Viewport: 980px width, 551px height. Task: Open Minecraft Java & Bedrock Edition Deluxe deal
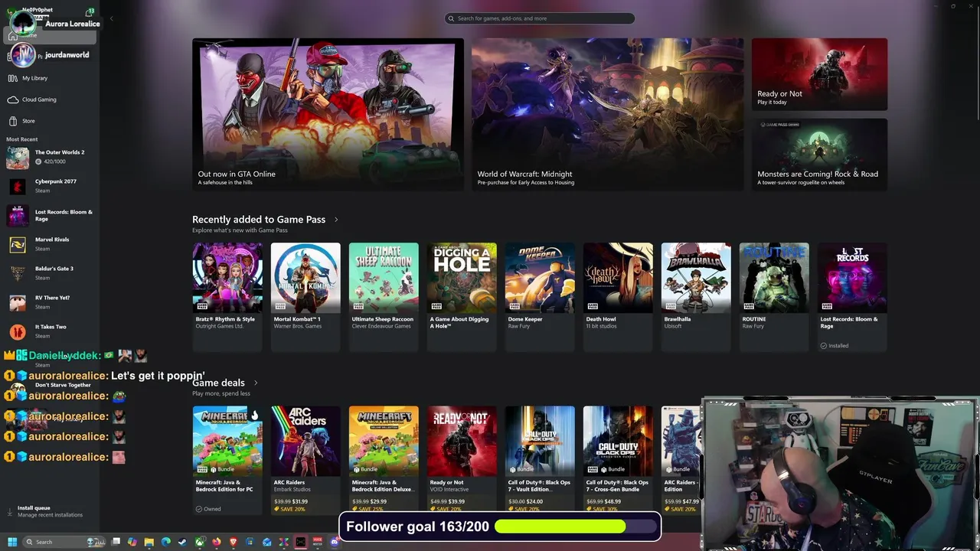pos(384,460)
